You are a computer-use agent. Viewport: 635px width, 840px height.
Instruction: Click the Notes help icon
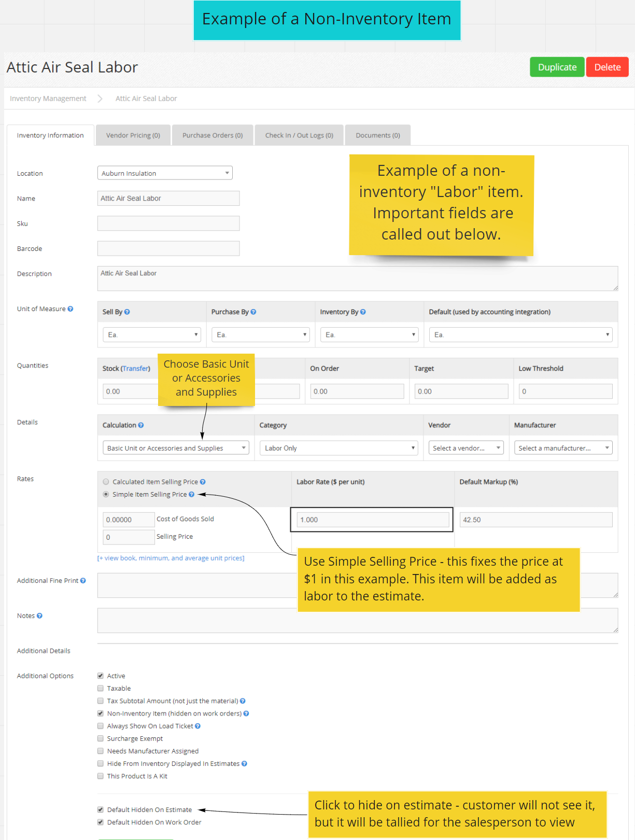pos(39,616)
